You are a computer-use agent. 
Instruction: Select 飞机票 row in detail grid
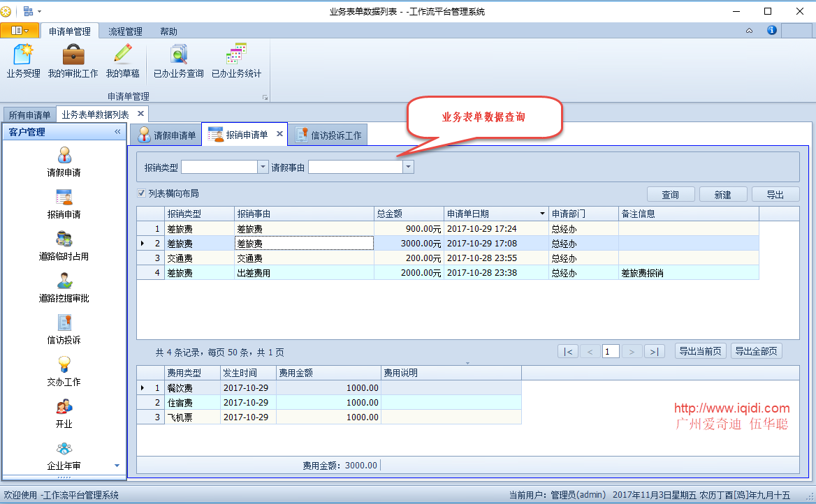click(x=329, y=417)
